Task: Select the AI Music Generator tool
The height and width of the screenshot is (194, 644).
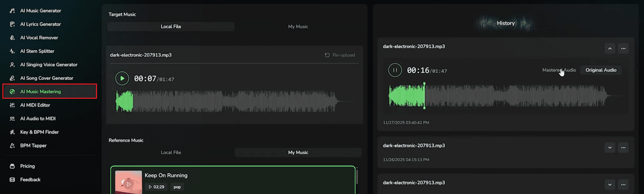Action: coord(41,11)
